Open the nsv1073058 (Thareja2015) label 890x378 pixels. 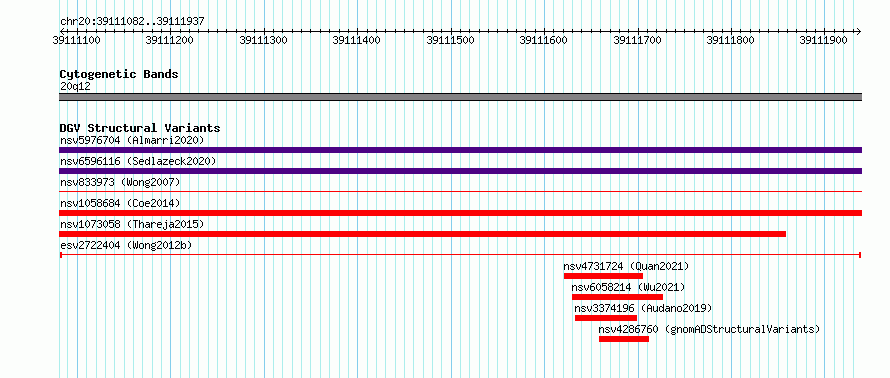pyautogui.click(x=132, y=224)
